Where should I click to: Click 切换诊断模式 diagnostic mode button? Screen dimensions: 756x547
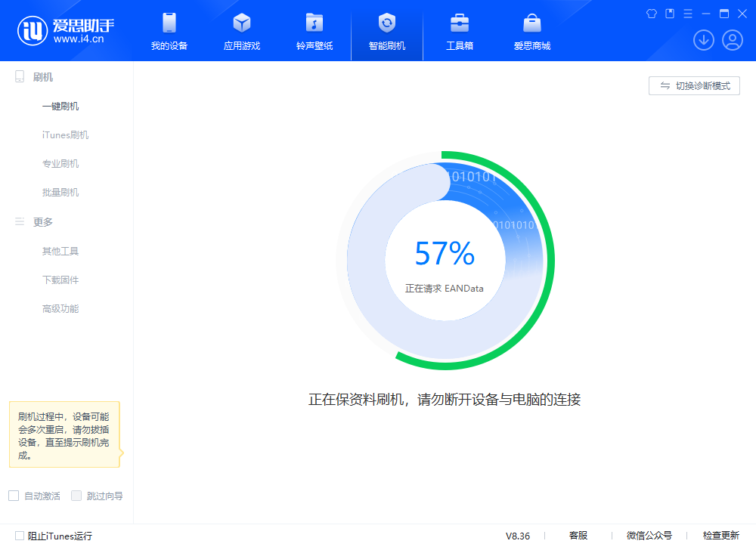click(693, 85)
